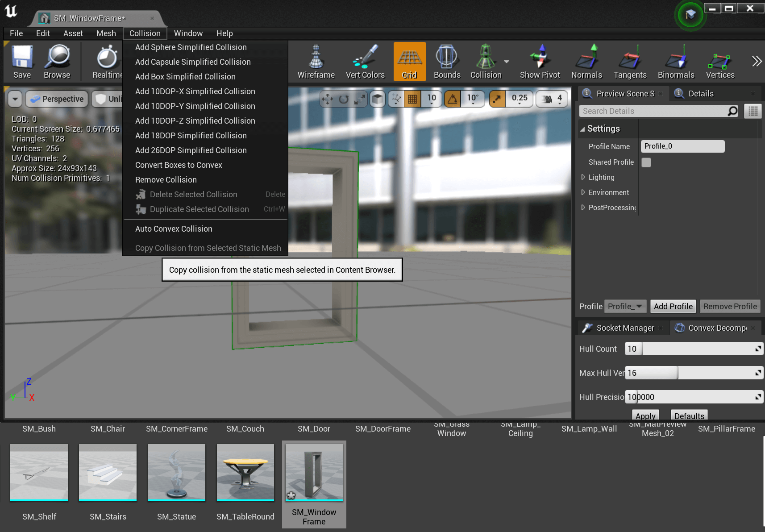Toggle Wireframe view mode
This screenshot has width=765, height=532.
point(316,62)
